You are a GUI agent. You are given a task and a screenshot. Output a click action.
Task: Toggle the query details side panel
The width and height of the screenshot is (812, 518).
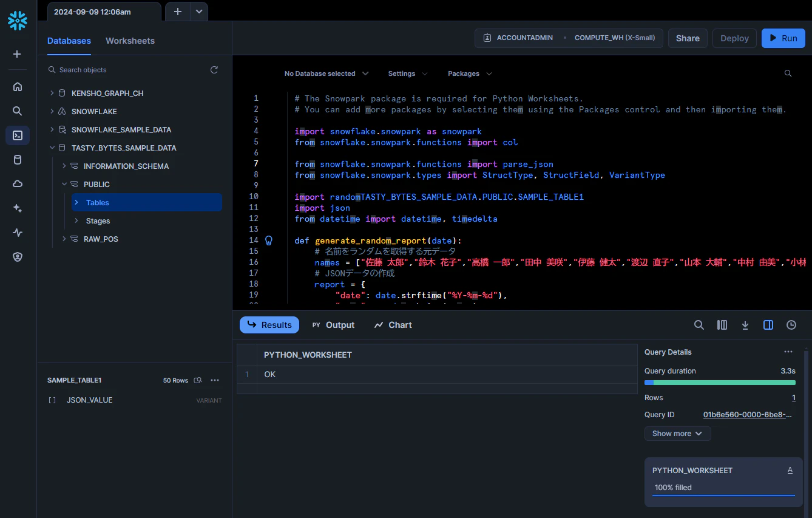[x=768, y=325]
